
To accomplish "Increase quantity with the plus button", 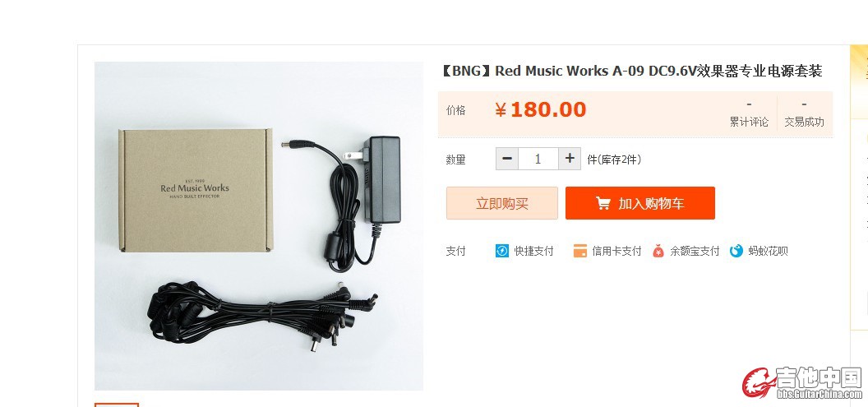I will click(570, 159).
